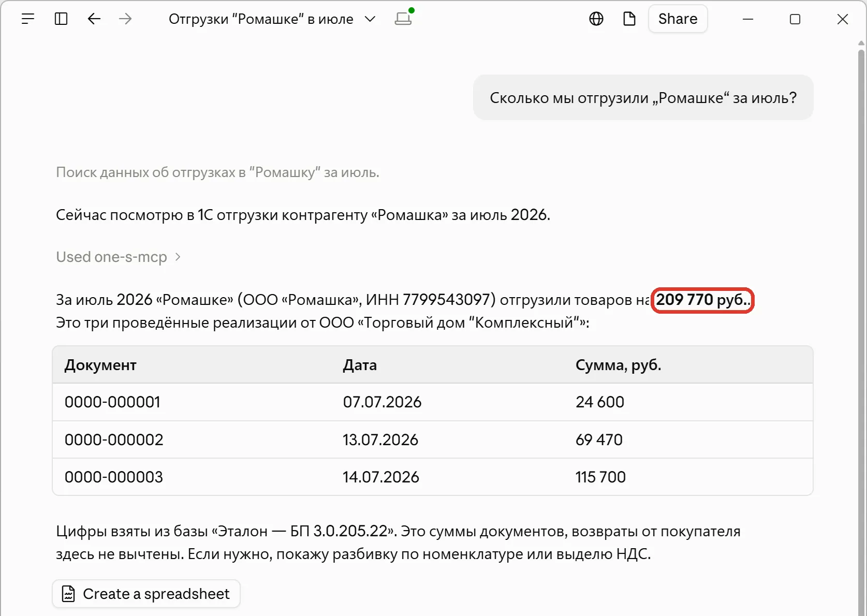Screen dimensions: 867x616
Task: Open the document page icon in header
Action: click(x=629, y=19)
